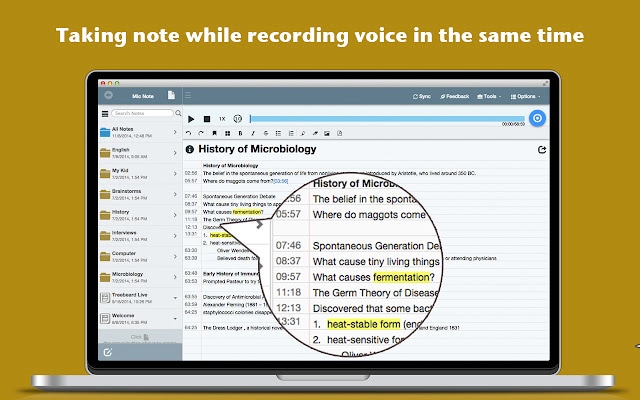Click the rewind 10 seconds icon
The width and height of the screenshot is (640, 400).
238,119
